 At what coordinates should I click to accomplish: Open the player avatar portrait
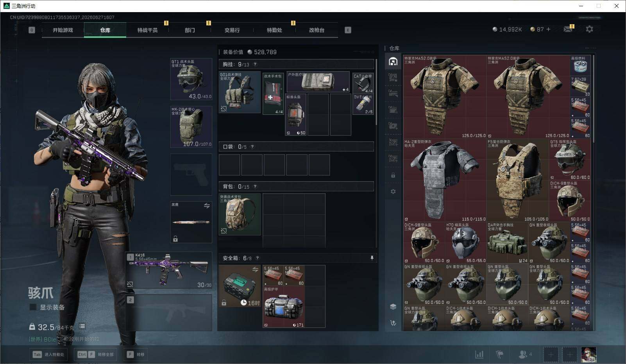click(589, 355)
